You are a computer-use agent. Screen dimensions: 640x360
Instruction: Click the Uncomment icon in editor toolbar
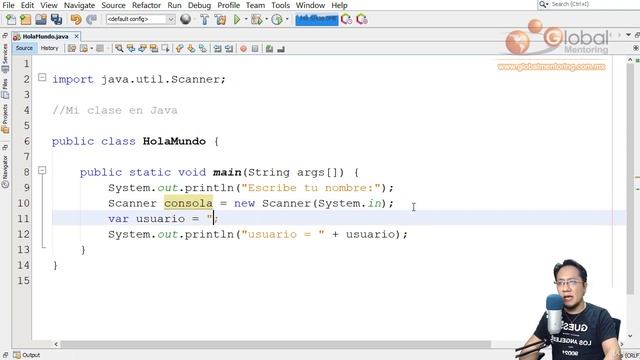pyautogui.click(x=281, y=49)
